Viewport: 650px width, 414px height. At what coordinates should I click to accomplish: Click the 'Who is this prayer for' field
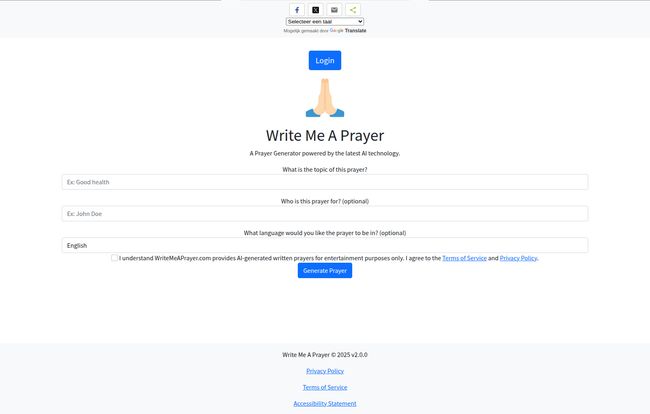coord(325,214)
